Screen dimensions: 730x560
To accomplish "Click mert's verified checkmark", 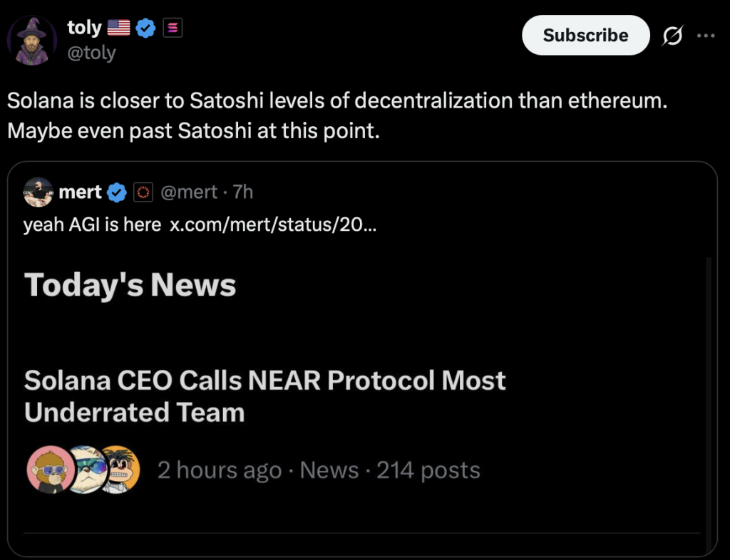I will coord(116,192).
